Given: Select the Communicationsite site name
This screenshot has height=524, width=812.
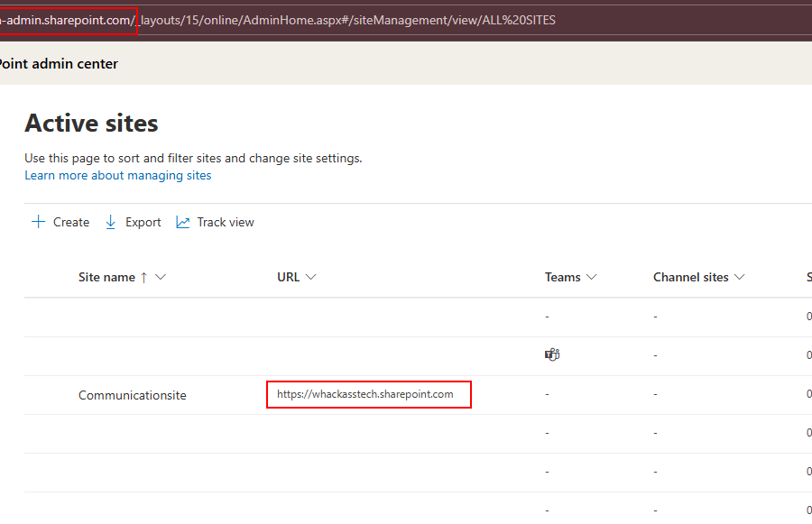Looking at the screenshot, I should click(x=133, y=395).
